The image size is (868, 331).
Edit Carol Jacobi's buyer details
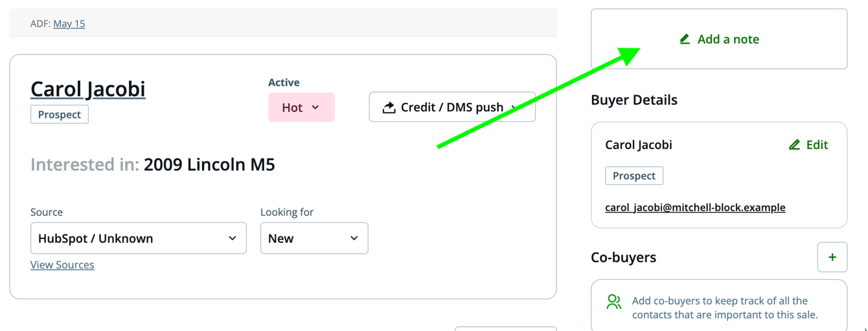coord(808,145)
